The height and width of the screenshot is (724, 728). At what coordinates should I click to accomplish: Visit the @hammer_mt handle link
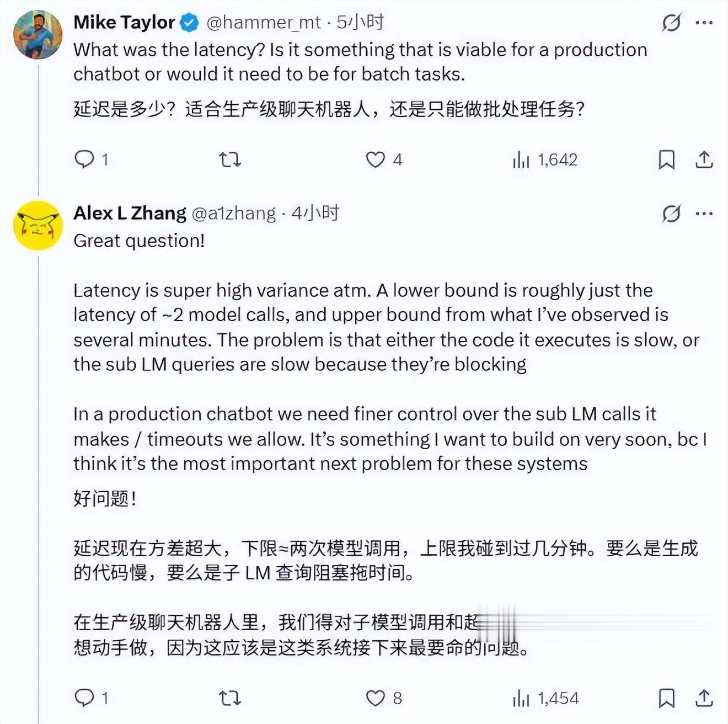(263, 22)
